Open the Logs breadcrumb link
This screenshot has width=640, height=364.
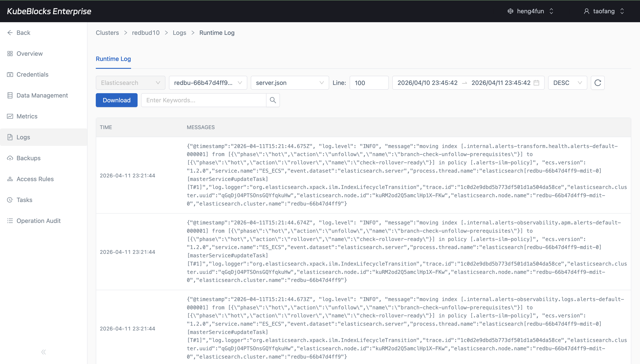coord(179,33)
